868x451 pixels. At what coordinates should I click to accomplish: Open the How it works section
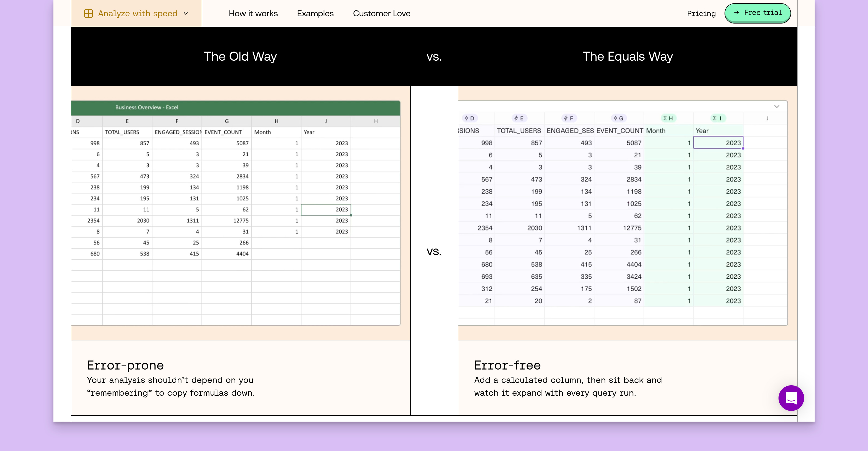pyautogui.click(x=253, y=13)
